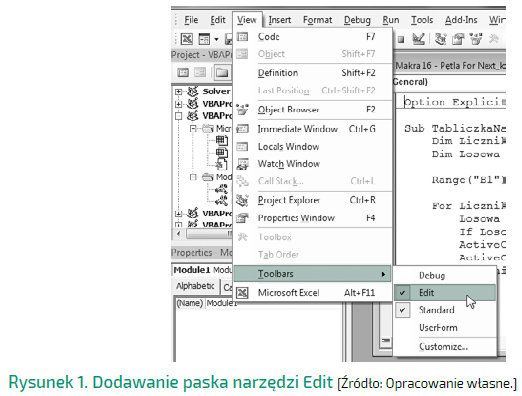Click the Design Mode toolbar icon

click(x=419, y=39)
